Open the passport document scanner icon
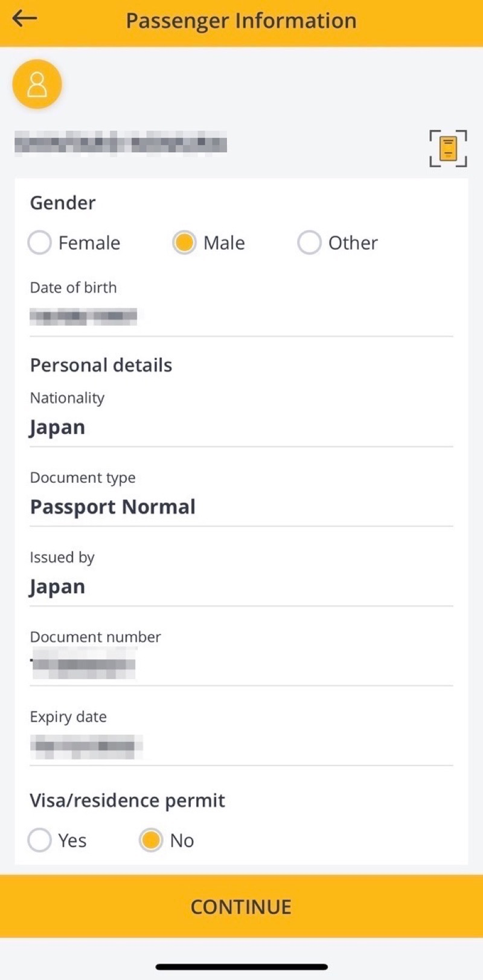 click(448, 148)
